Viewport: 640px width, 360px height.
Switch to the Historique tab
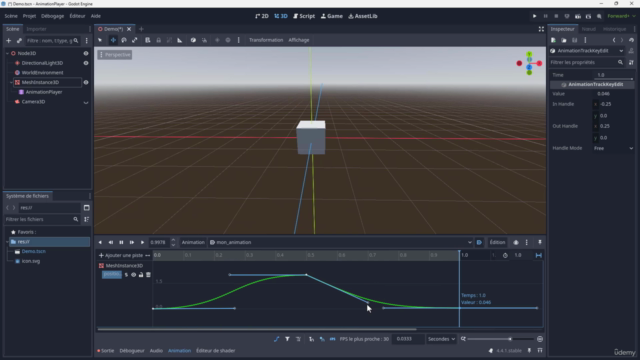[x=614, y=29]
